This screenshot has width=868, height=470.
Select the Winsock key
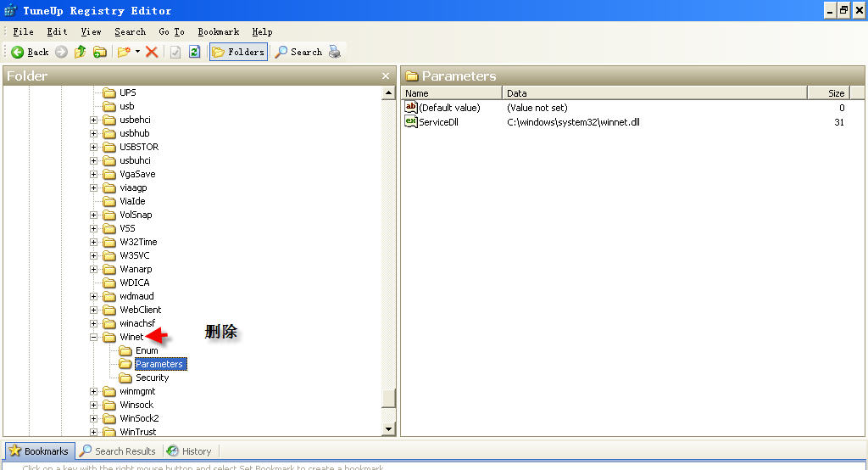tap(136, 405)
